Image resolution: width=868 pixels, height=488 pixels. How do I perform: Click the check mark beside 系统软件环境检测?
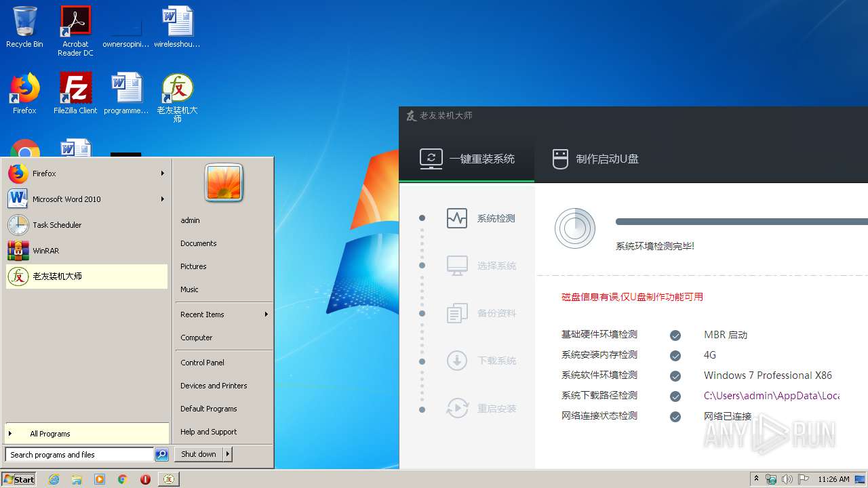click(675, 376)
